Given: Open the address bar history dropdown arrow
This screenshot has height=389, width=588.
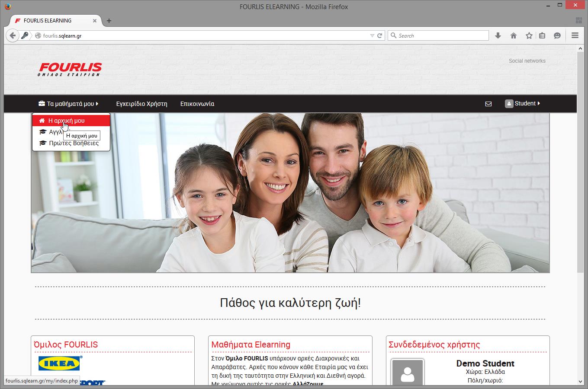Looking at the screenshot, I should coord(372,36).
